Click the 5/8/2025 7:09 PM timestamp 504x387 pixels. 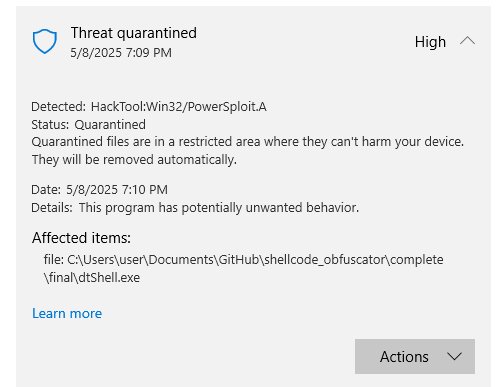pyautogui.click(x=121, y=53)
